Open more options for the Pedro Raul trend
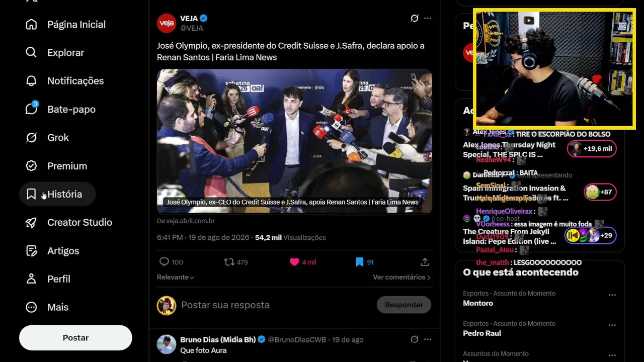644x362 pixels. [x=612, y=325]
